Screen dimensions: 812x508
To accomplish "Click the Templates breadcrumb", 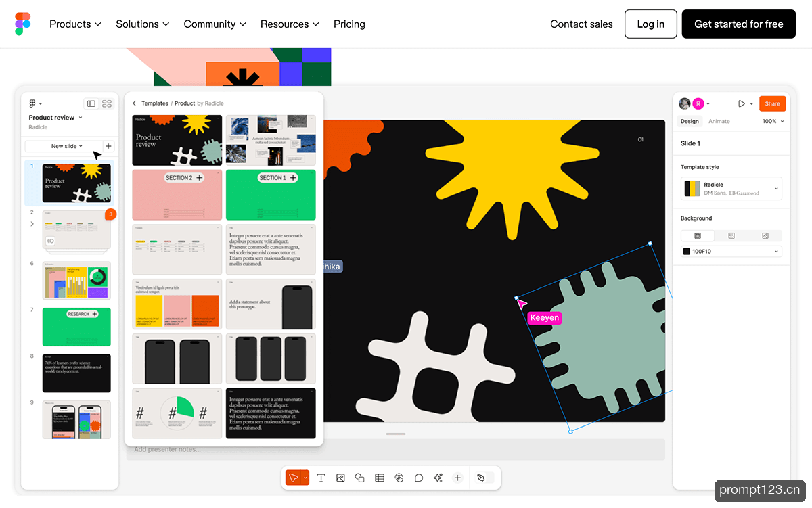I will coord(155,103).
